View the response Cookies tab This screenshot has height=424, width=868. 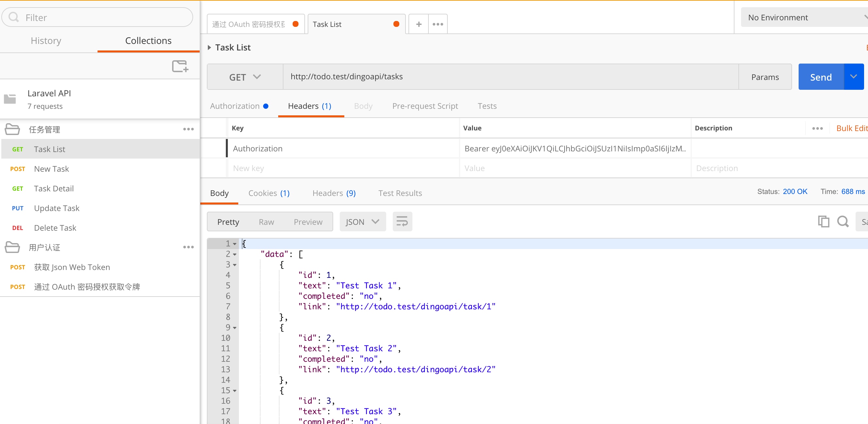click(269, 193)
